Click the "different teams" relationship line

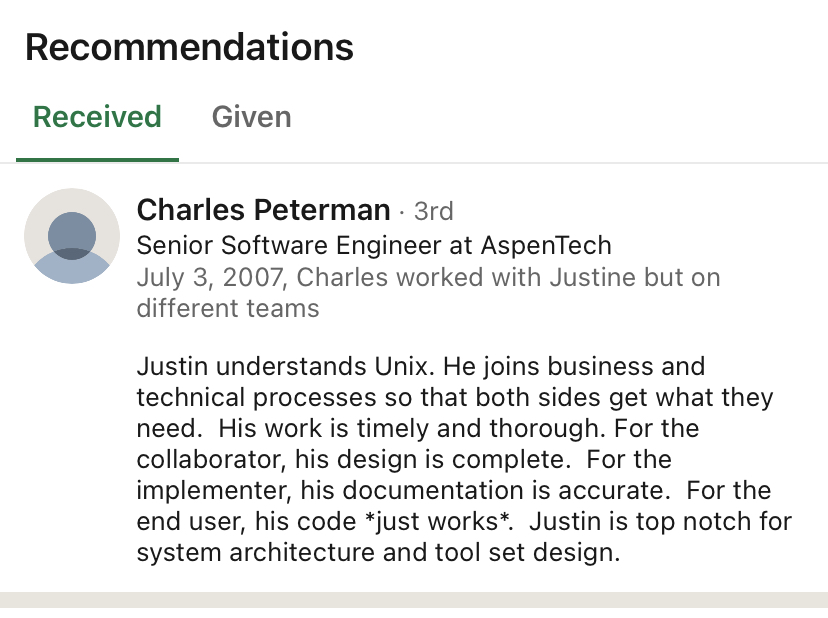click(228, 308)
